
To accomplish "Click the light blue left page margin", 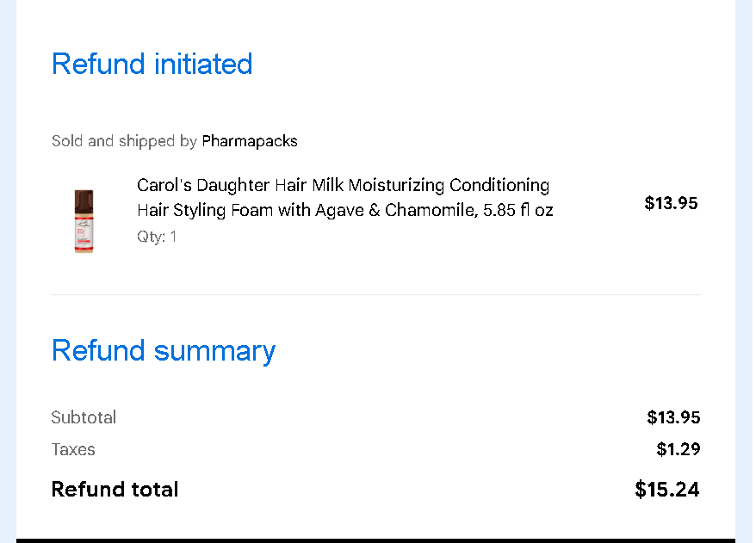I will pyautogui.click(x=8, y=271).
